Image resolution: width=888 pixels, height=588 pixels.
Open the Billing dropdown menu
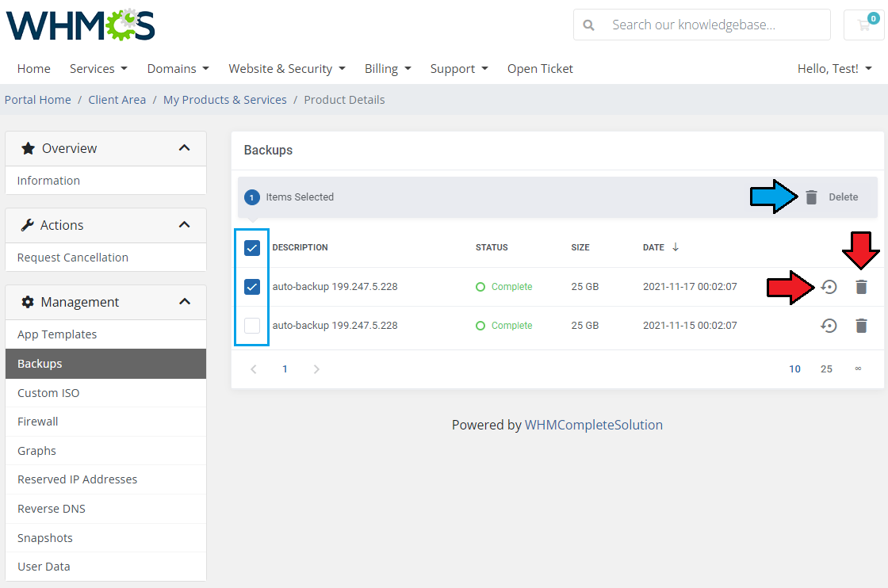[x=388, y=68]
